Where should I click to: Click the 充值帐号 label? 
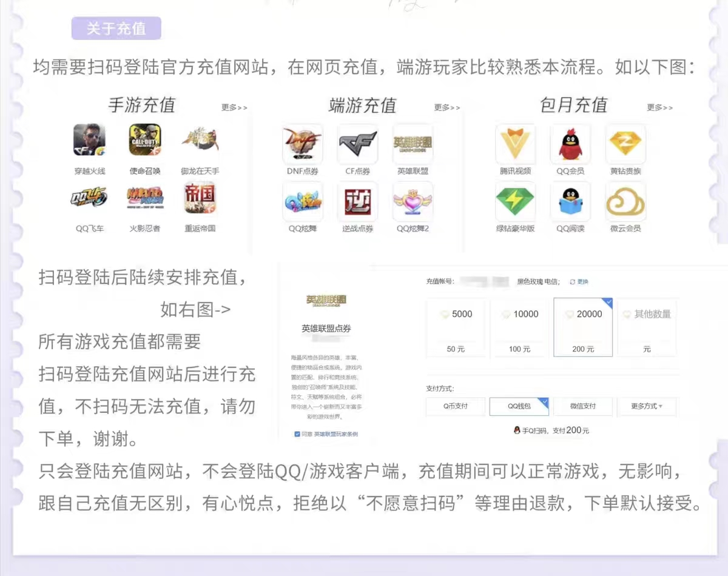[441, 282]
